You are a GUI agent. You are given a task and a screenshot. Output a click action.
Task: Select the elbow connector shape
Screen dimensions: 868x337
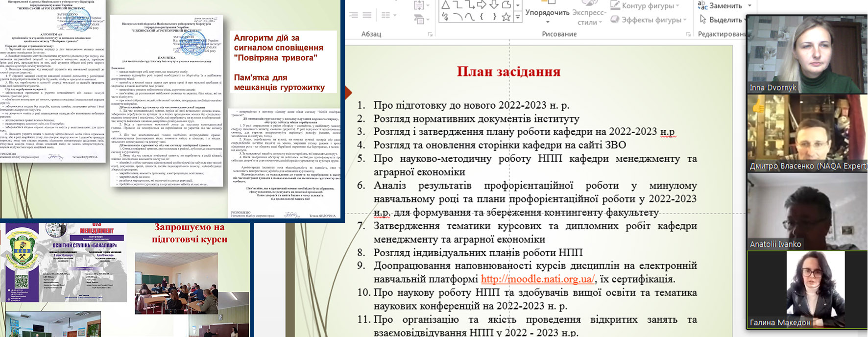[x=458, y=5]
